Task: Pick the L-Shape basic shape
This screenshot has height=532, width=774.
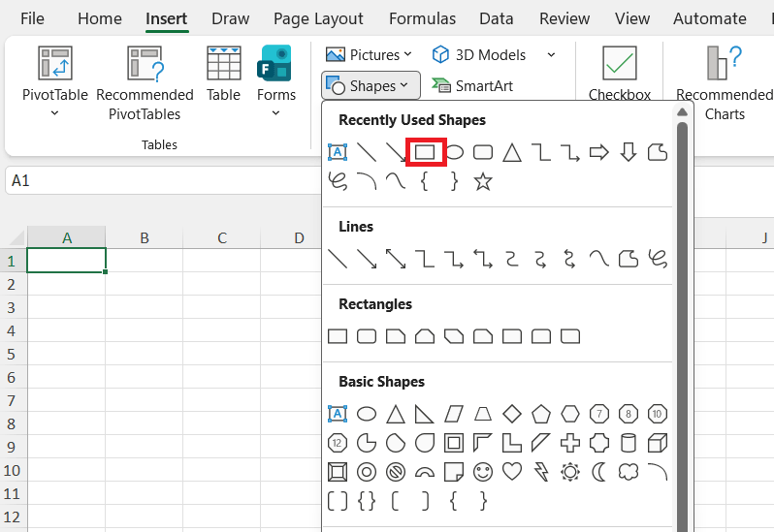Action: pyautogui.click(x=512, y=443)
